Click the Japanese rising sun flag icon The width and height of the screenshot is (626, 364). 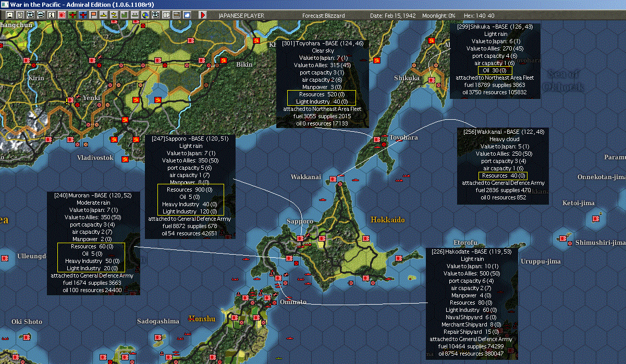pyautogui.click(x=62, y=15)
